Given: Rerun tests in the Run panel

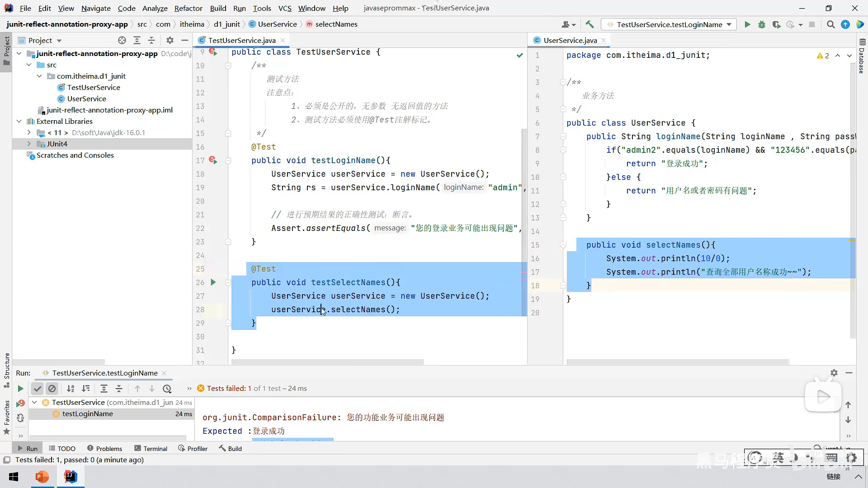Looking at the screenshot, I should [20, 389].
